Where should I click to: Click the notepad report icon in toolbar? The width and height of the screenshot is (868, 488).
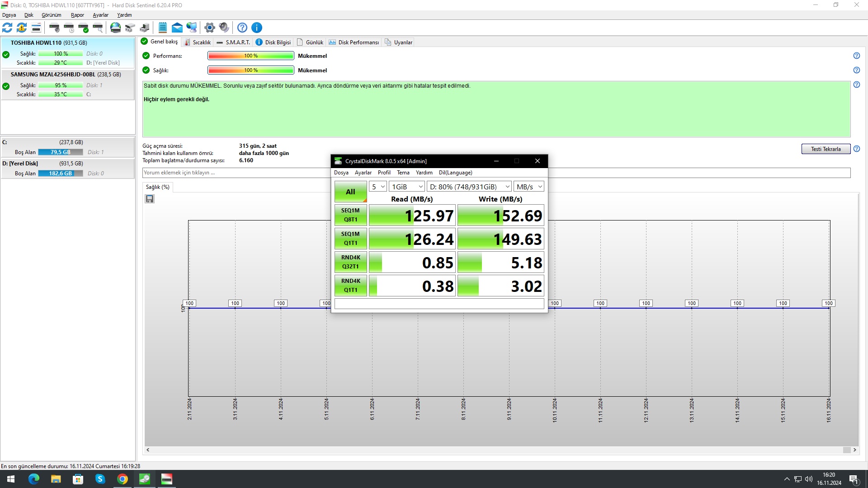[163, 28]
